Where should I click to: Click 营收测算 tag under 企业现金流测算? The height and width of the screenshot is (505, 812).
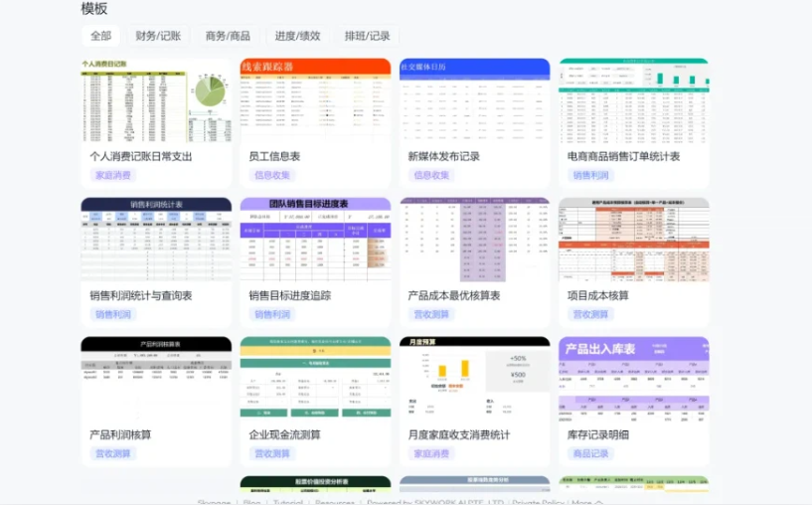[x=271, y=453]
